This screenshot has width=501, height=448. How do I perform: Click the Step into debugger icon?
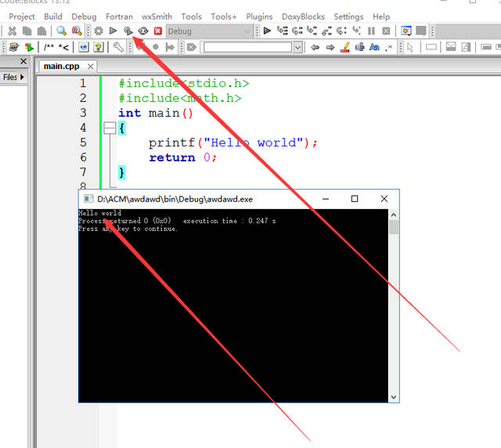tap(312, 31)
